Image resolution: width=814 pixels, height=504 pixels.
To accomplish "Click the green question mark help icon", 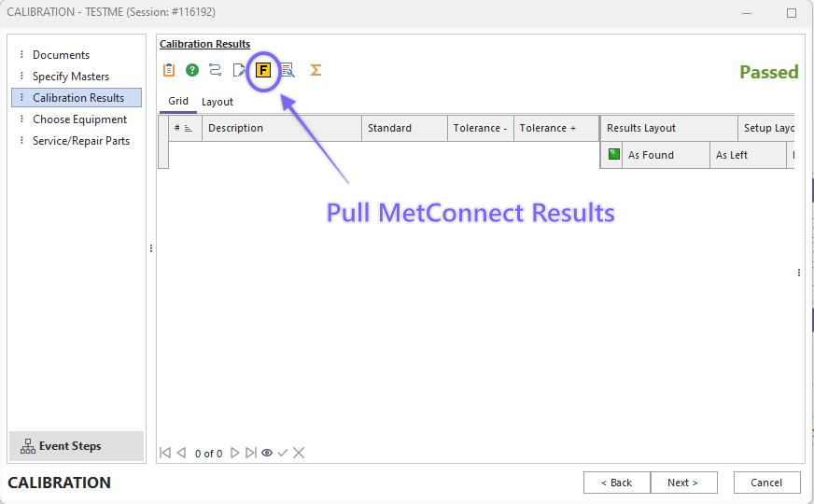I will [x=192, y=70].
